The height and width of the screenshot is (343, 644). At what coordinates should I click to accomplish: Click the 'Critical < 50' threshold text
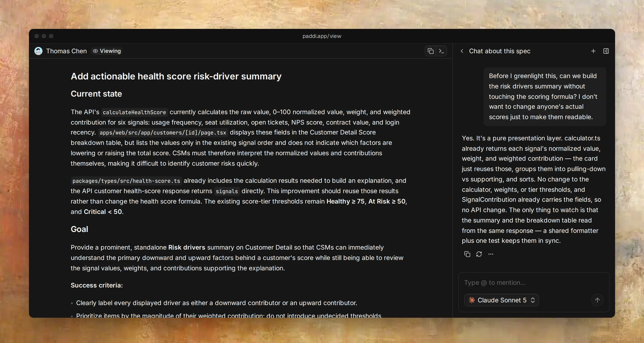[103, 212]
